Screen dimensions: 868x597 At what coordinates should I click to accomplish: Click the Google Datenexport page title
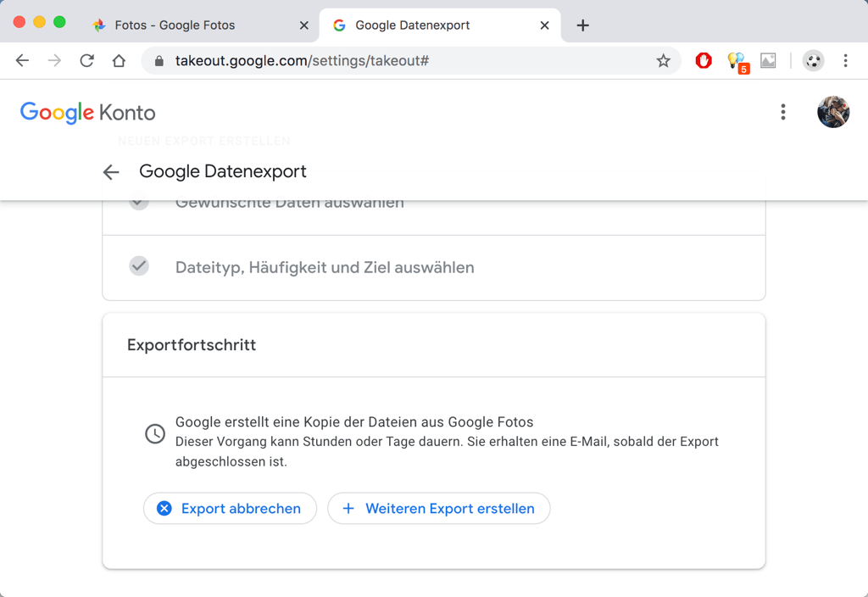[223, 171]
